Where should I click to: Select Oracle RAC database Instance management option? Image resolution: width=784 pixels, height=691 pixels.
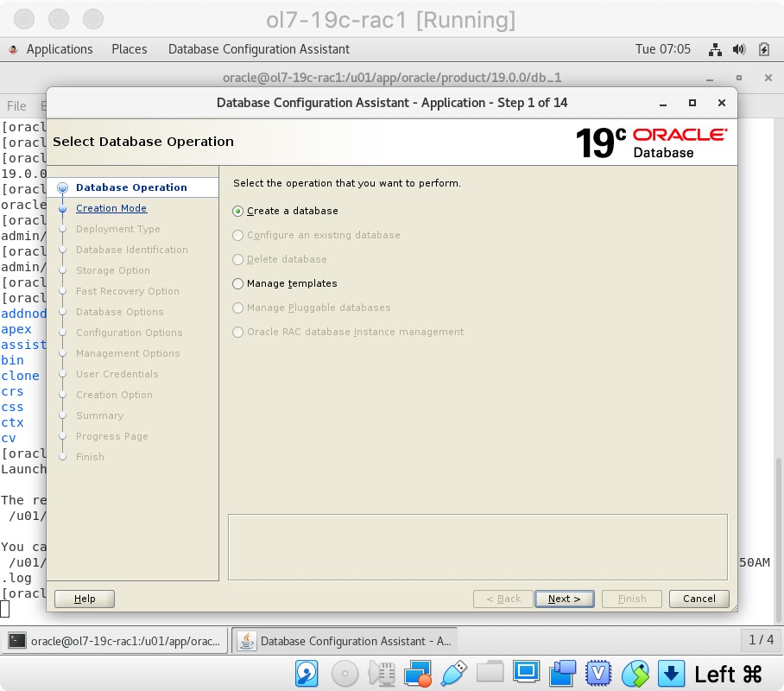point(238,332)
